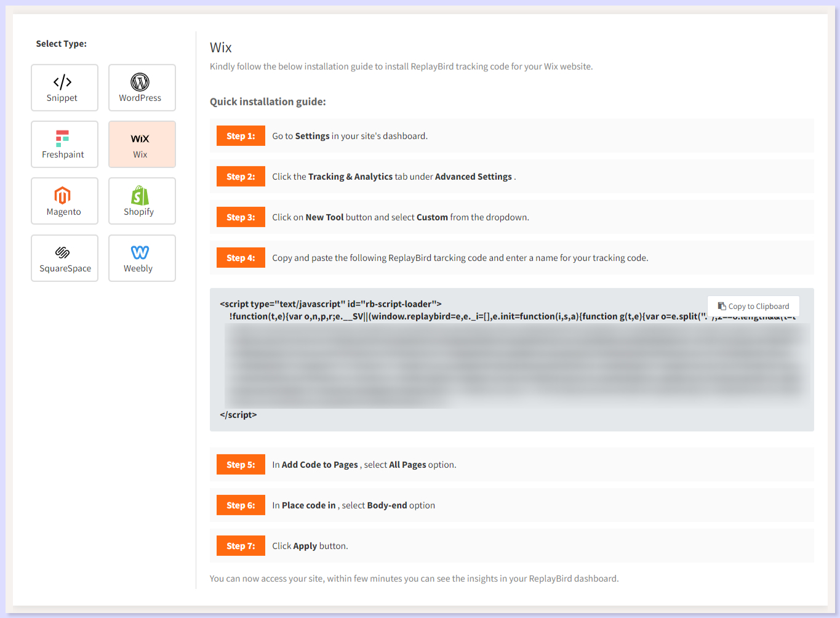Click the Step 1 label badge

point(241,135)
